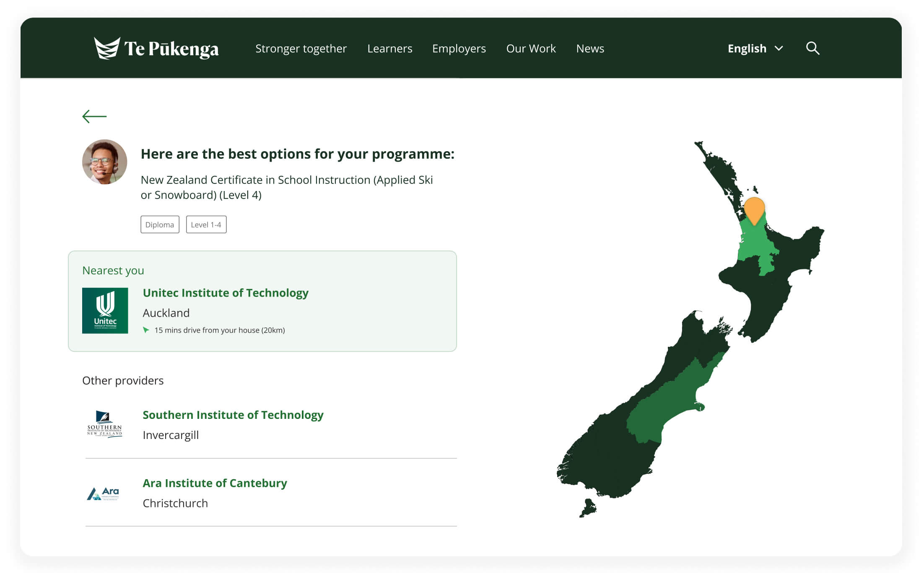Click the Diploma tag
Viewport: 924px width, 581px height.
coord(160,225)
